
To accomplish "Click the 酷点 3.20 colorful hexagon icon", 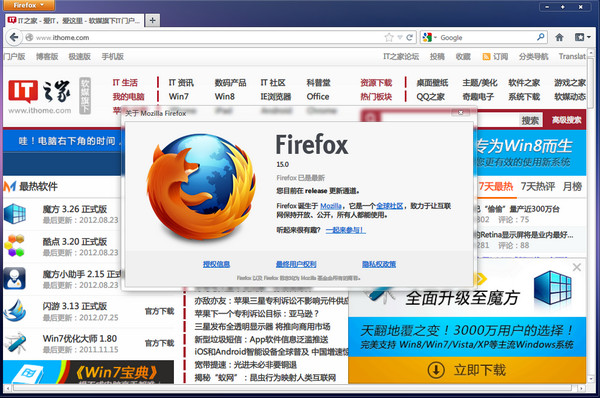I will [x=15, y=246].
